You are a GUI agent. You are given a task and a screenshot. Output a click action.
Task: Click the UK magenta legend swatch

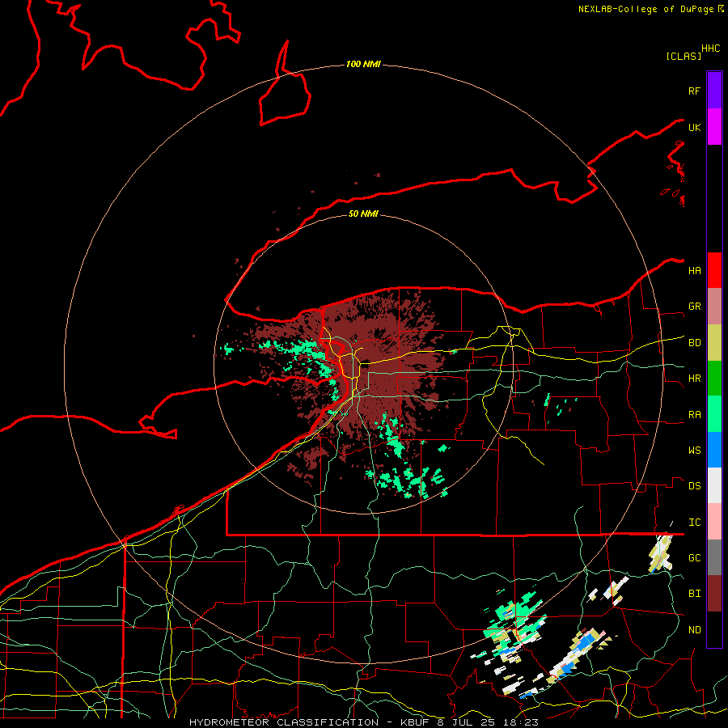[x=714, y=127]
